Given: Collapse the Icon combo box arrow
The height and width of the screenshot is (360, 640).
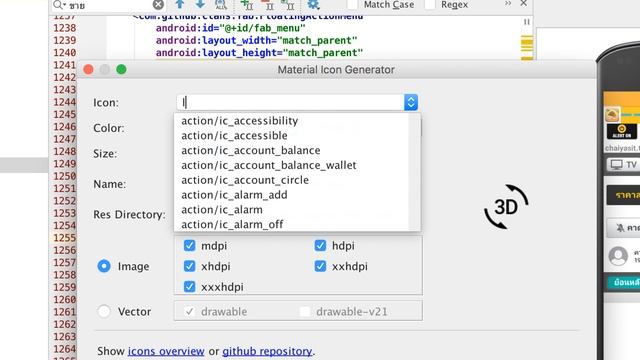Looking at the screenshot, I should (x=411, y=102).
